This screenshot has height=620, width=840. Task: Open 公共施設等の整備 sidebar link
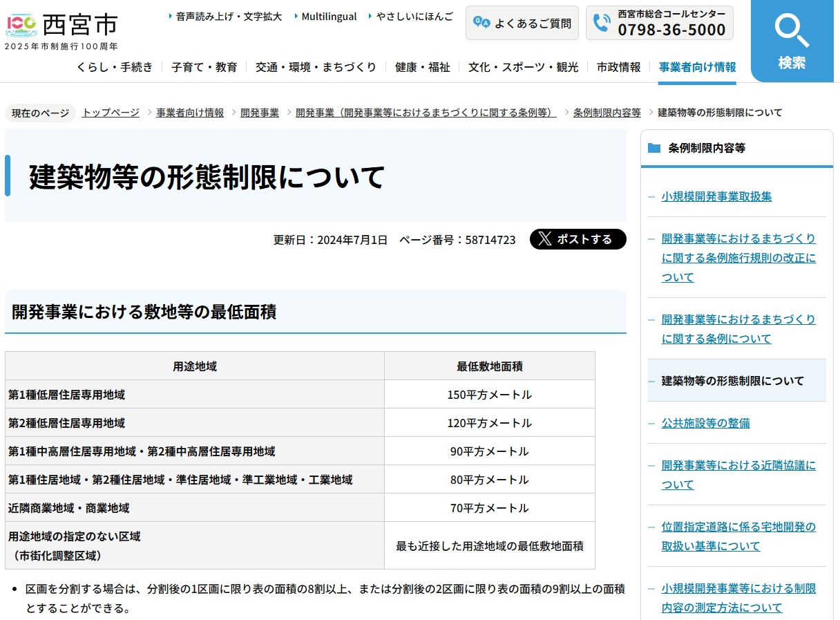705,423
